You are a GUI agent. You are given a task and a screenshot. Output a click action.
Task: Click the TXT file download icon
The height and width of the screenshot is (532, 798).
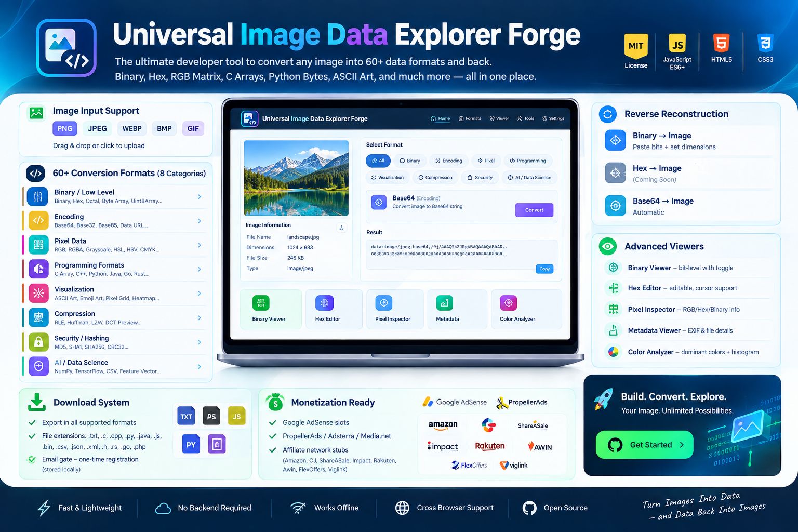point(186,416)
